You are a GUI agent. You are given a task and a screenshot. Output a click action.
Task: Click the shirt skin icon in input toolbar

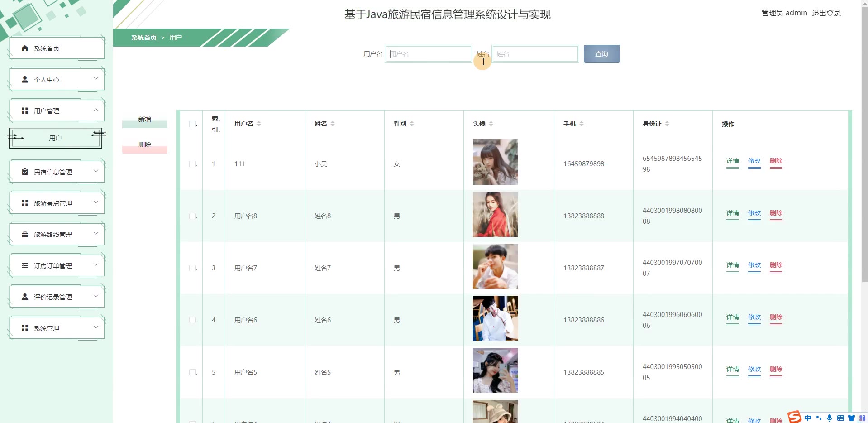tap(851, 418)
